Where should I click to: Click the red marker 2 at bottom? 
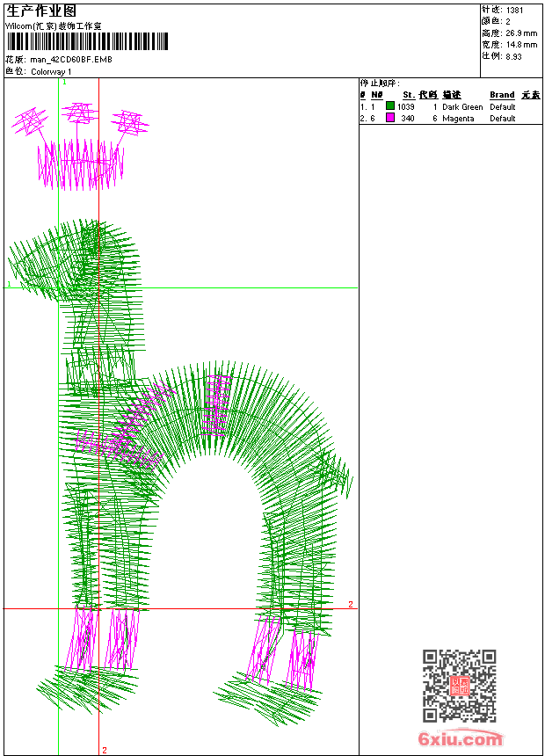click(105, 750)
